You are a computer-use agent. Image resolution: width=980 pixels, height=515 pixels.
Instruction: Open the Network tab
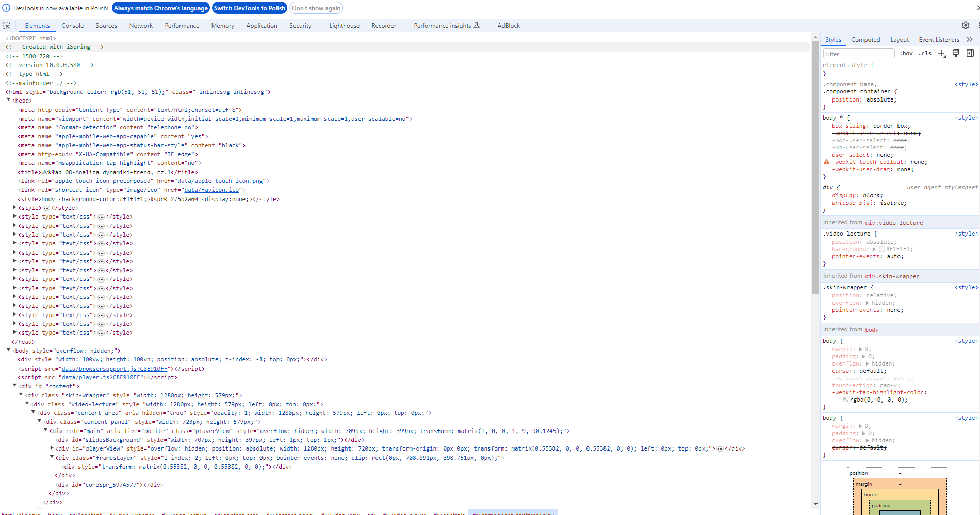point(141,26)
